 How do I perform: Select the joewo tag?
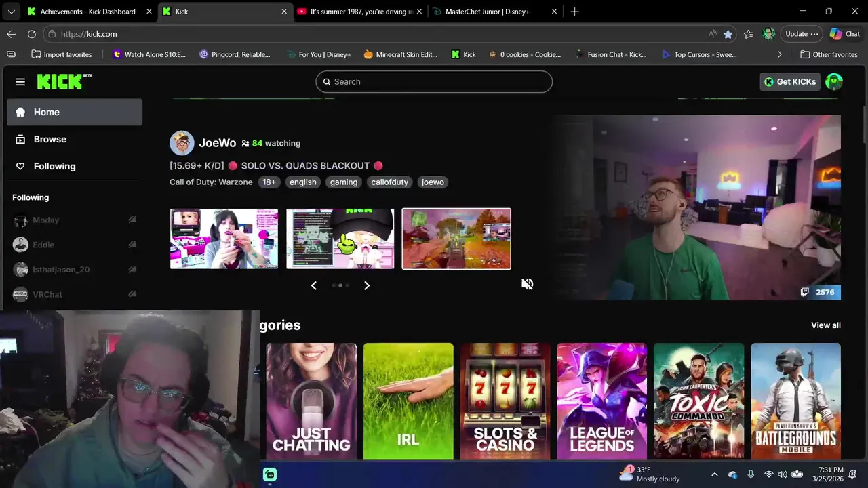click(433, 182)
